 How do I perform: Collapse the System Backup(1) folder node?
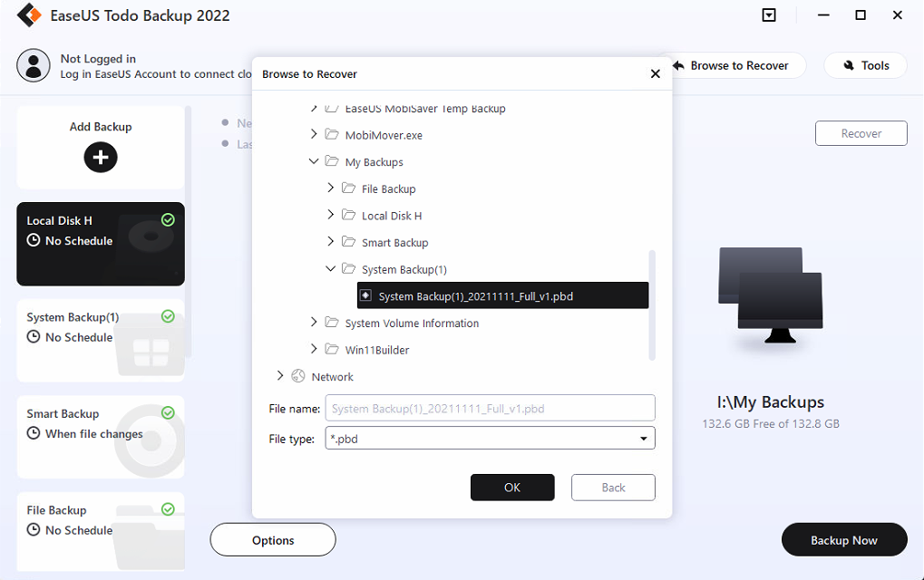point(331,268)
